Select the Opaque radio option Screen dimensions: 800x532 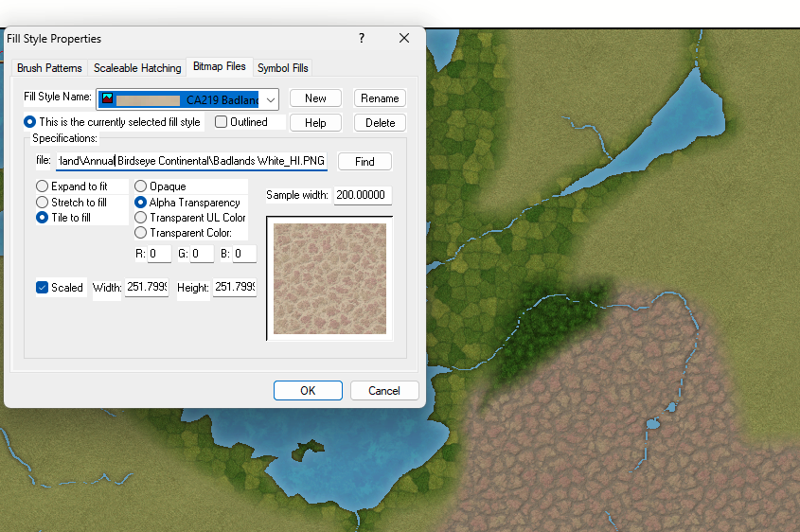[x=141, y=186]
